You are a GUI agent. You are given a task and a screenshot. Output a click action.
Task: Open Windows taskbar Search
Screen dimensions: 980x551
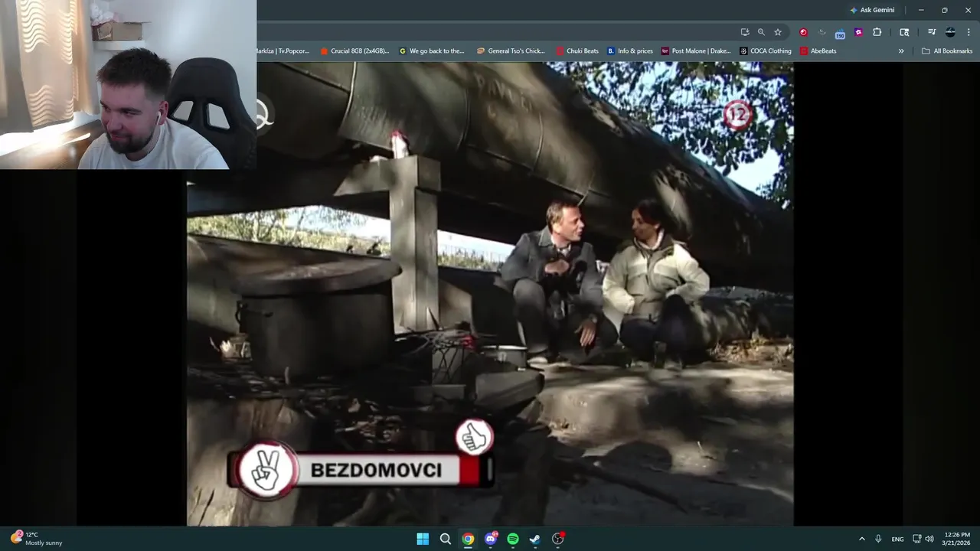coord(446,539)
